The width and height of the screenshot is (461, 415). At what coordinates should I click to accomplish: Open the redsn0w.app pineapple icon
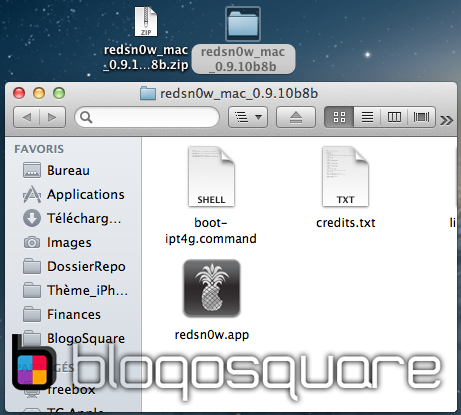tap(212, 288)
